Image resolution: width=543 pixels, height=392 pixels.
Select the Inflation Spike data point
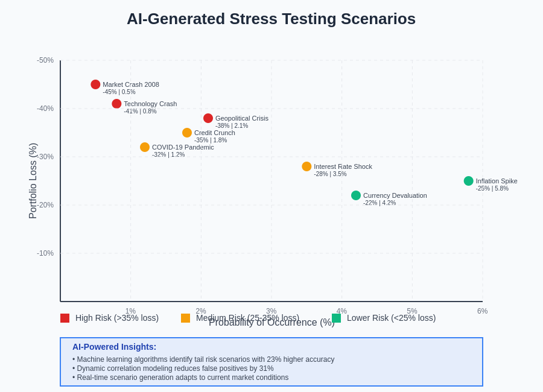[469, 181]
